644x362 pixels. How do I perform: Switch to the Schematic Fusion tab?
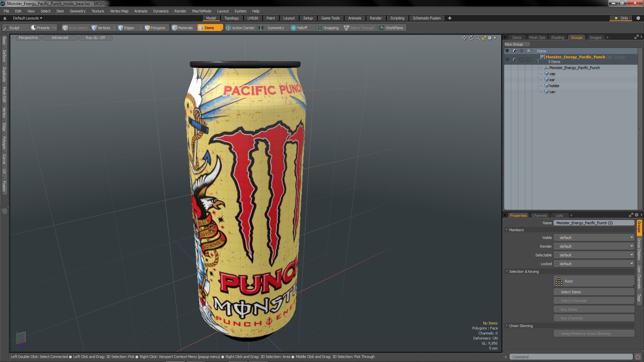click(x=426, y=18)
